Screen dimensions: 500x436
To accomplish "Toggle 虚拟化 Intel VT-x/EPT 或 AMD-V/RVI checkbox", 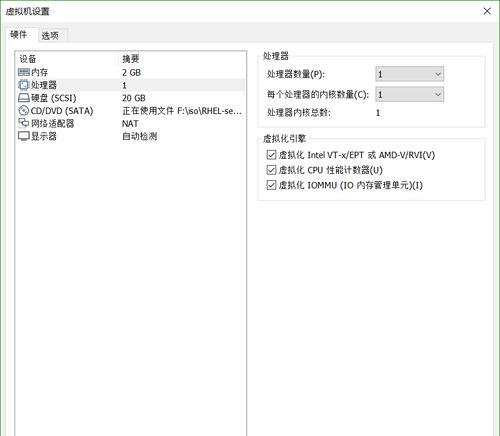I will 271,155.
